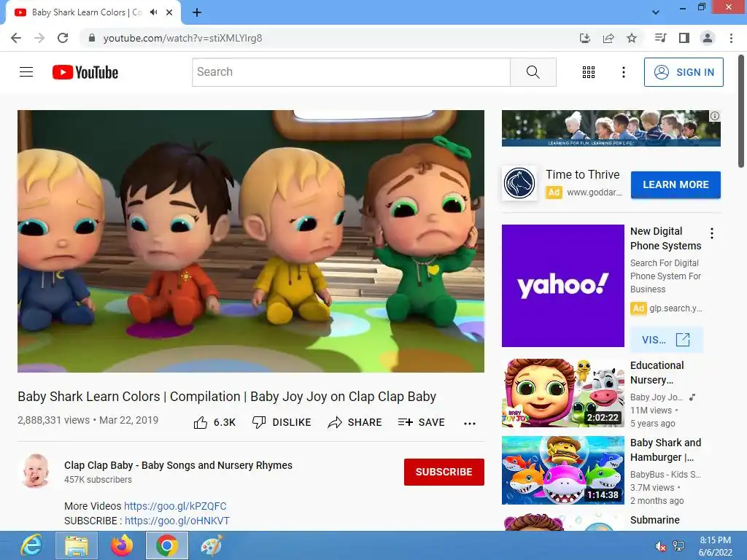Open the taskbar clock showing 8:15 PM
Viewport: 747px width, 560px height.
(715, 546)
